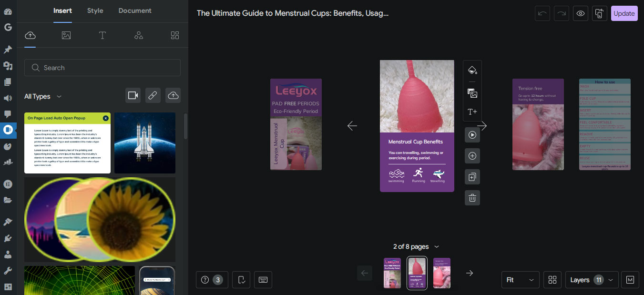Add text with the T+ icon
Screen dimensions: 644x295
click(472, 112)
